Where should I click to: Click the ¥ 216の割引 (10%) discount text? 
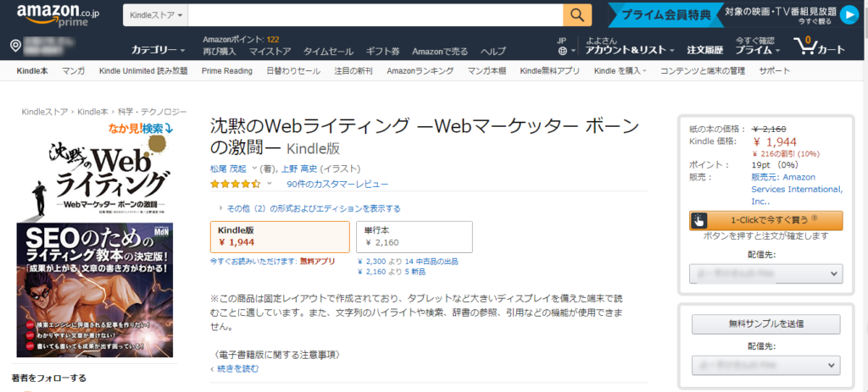click(x=786, y=154)
